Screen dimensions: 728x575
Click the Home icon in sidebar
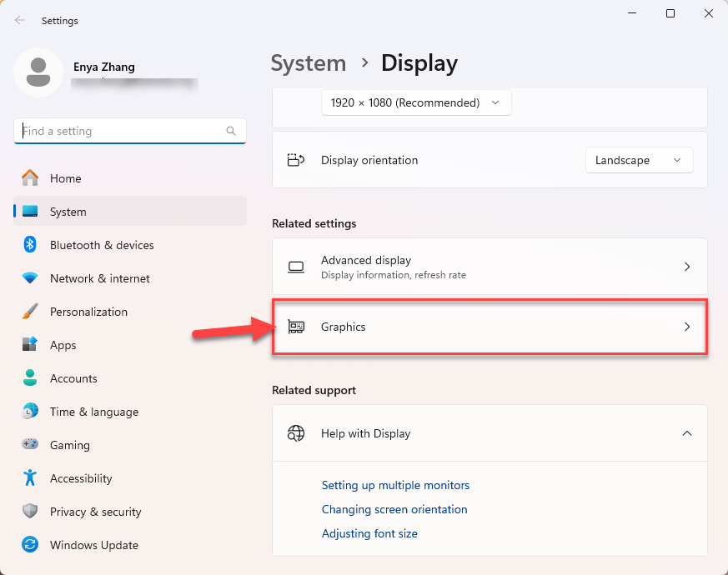pyautogui.click(x=30, y=178)
